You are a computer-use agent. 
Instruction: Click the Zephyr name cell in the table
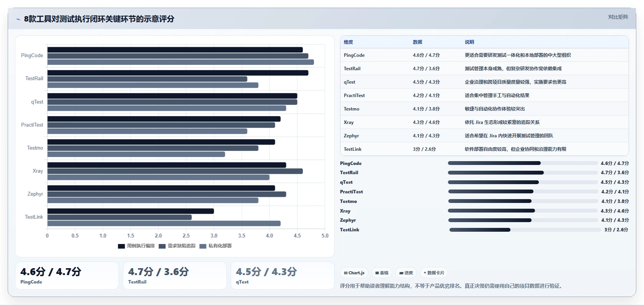352,136
